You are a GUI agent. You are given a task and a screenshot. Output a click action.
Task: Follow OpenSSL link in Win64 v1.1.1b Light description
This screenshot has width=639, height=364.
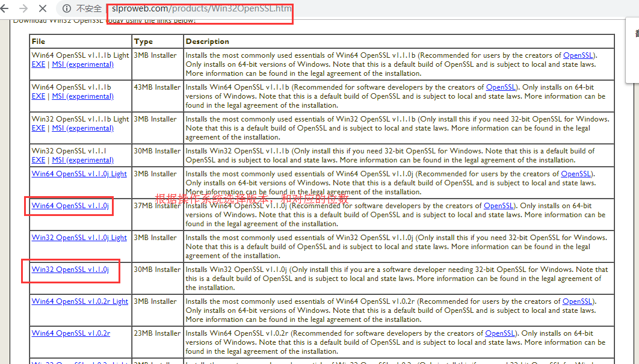click(x=578, y=55)
